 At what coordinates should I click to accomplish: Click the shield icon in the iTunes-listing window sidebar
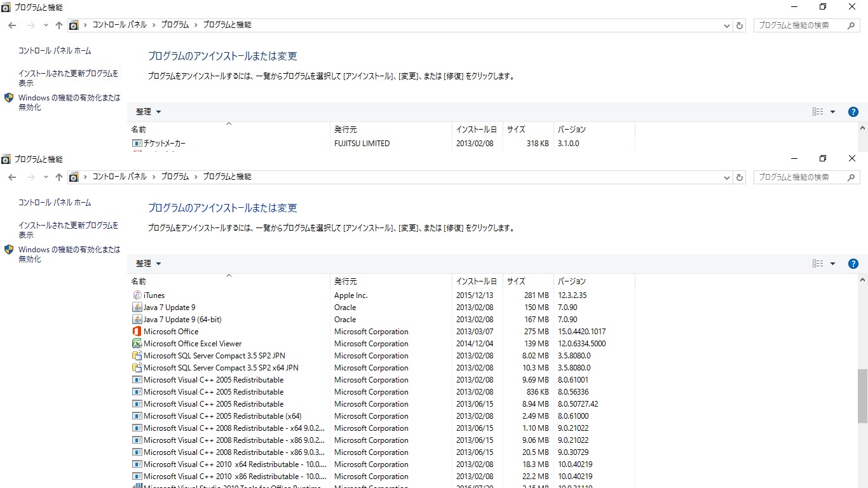(x=9, y=250)
